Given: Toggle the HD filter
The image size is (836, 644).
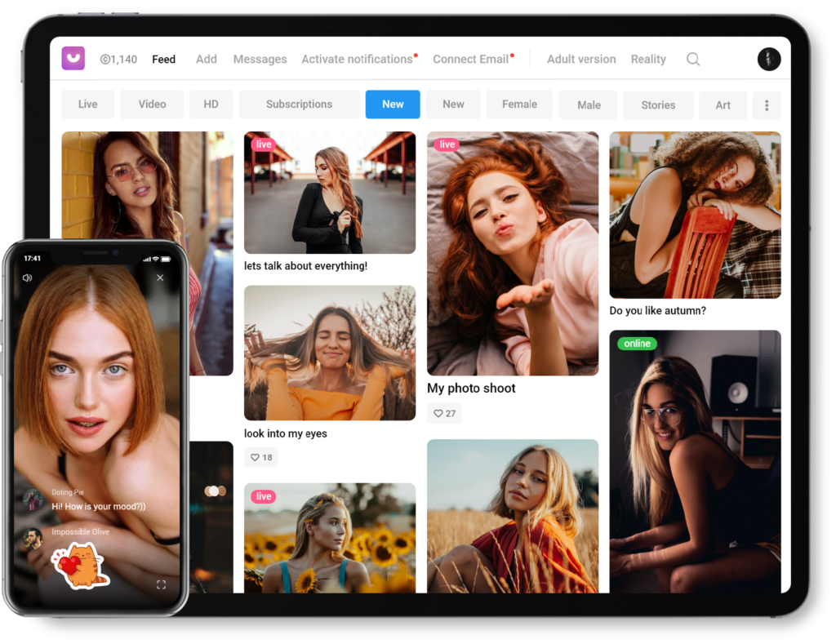Looking at the screenshot, I should (x=211, y=104).
